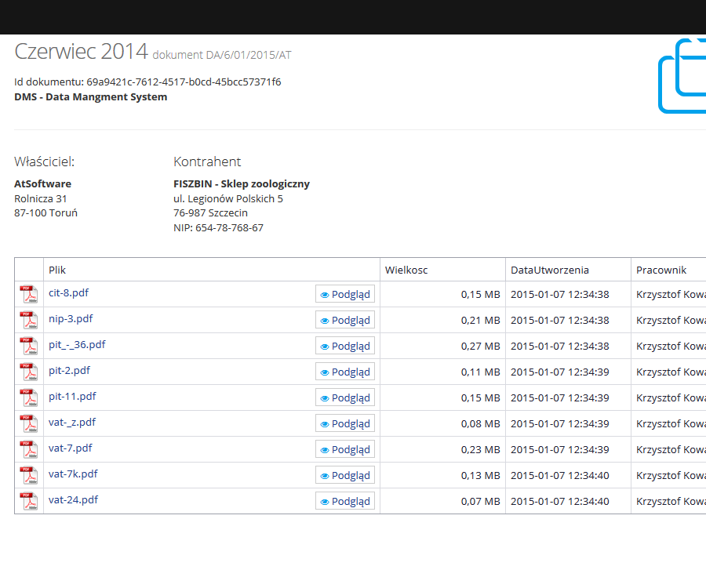Click the blue documents icon in header
706x588 pixels.
click(x=682, y=75)
